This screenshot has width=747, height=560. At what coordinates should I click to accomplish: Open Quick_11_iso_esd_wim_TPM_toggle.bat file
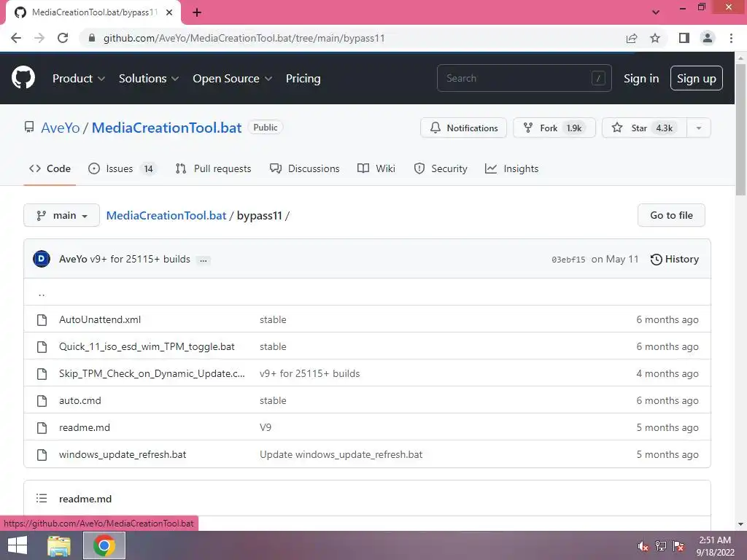click(x=147, y=346)
